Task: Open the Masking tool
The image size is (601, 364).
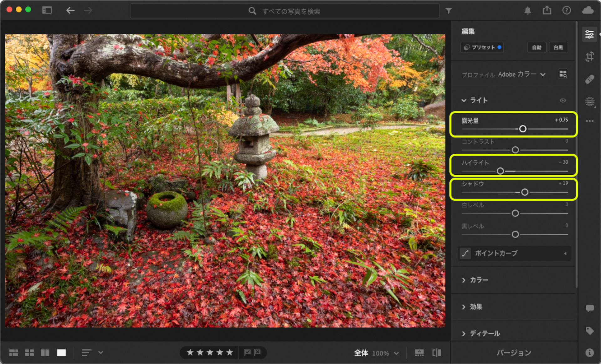Action: (590, 102)
